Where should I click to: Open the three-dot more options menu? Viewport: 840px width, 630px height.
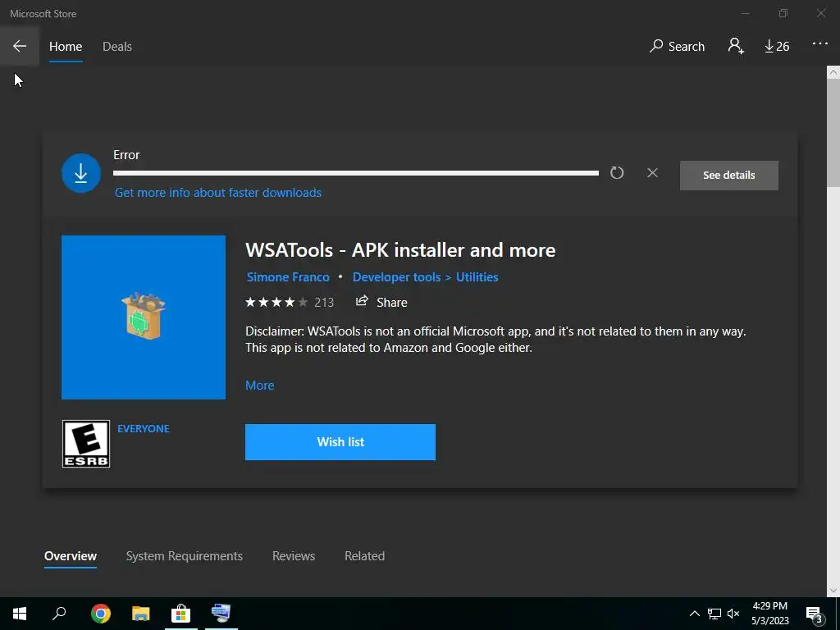820,44
